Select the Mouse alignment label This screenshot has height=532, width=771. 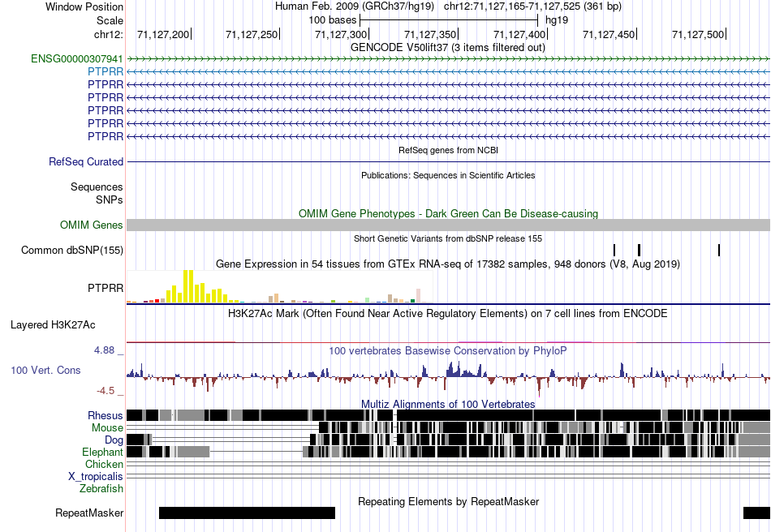click(107, 428)
